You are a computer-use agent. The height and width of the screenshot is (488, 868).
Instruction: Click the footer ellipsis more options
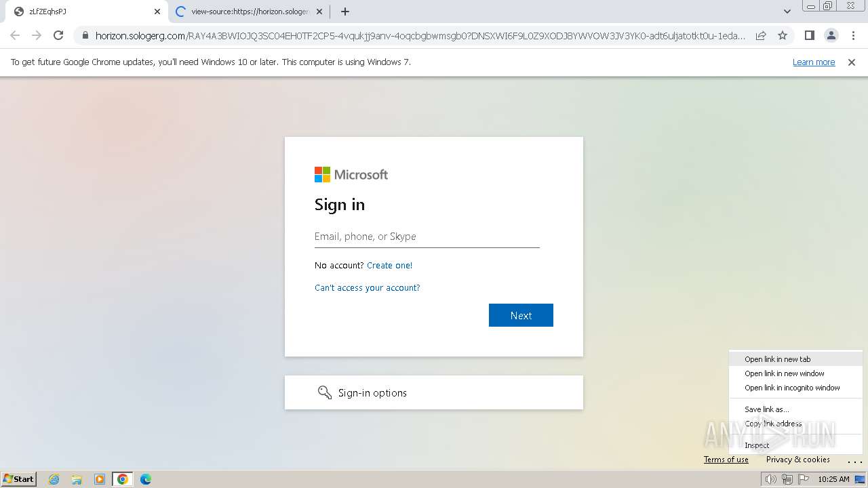click(854, 461)
